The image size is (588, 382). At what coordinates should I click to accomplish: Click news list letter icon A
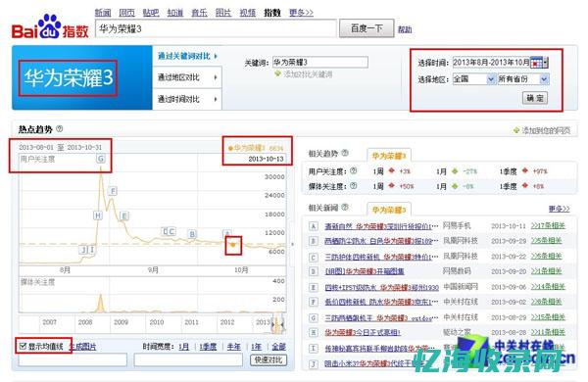[x=314, y=226]
